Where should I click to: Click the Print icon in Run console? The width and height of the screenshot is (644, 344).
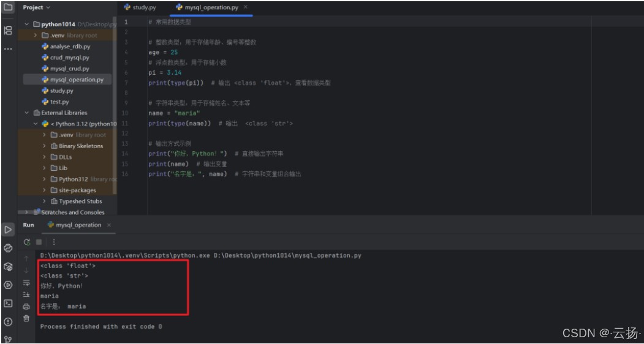[26, 306]
